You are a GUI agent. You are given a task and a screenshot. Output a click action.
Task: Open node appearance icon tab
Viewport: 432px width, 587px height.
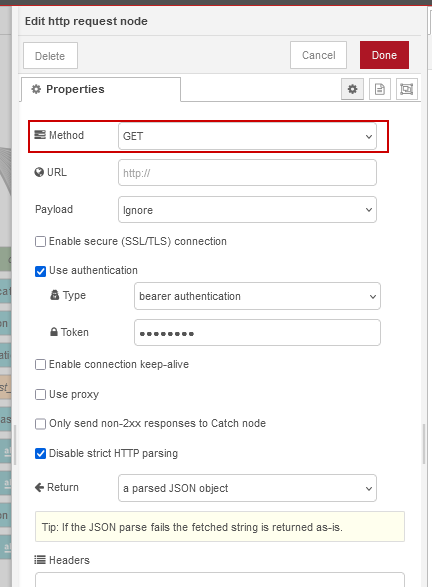pos(407,89)
